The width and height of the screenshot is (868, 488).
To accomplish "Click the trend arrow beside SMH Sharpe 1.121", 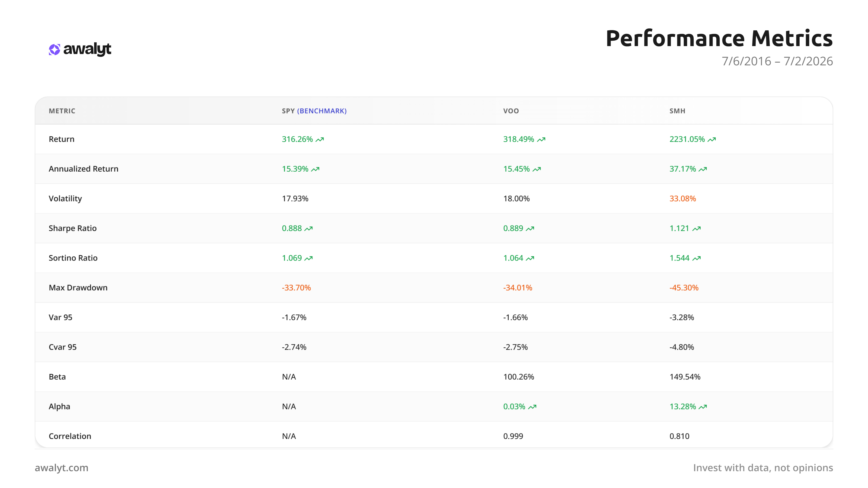I will click(x=697, y=229).
